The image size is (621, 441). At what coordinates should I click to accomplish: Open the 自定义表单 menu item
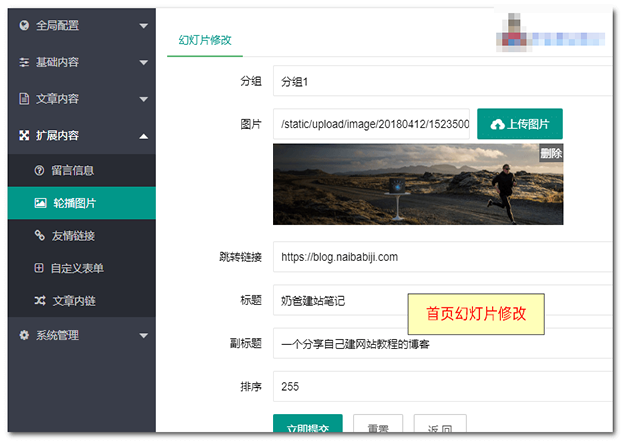click(82, 268)
